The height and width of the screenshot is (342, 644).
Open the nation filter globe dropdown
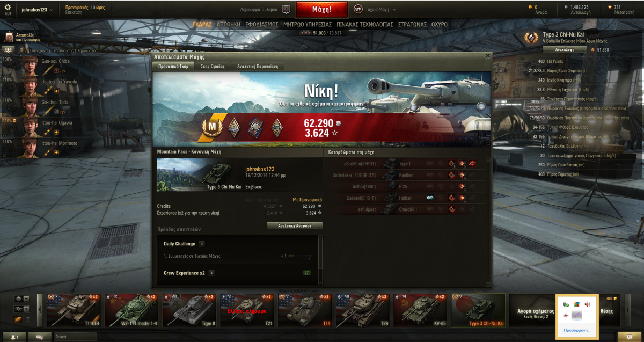click(x=21, y=299)
